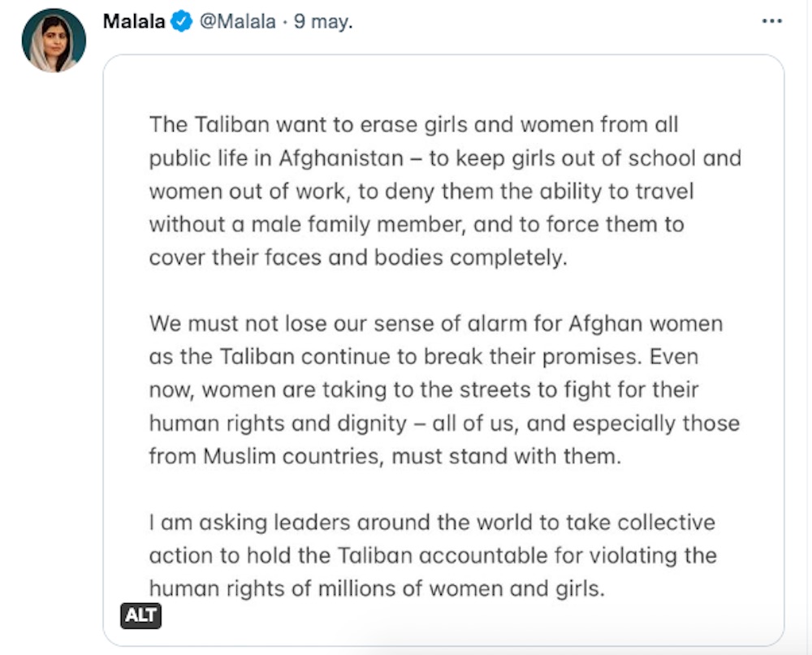Click the line 'action to hold the Taliban accountable'
Image resolution: width=812 pixels, height=655 pixels.
[433, 555]
